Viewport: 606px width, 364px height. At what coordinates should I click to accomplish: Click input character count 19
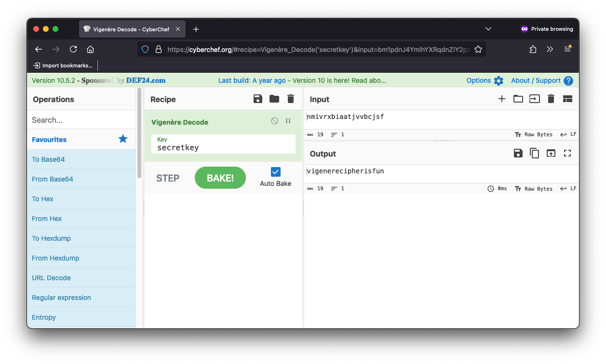point(315,134)
